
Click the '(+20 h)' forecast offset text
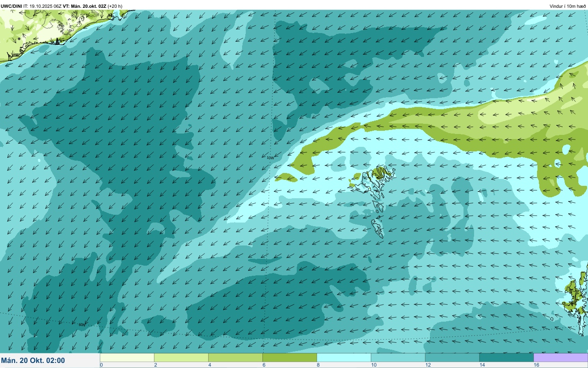tap(115, 6)
